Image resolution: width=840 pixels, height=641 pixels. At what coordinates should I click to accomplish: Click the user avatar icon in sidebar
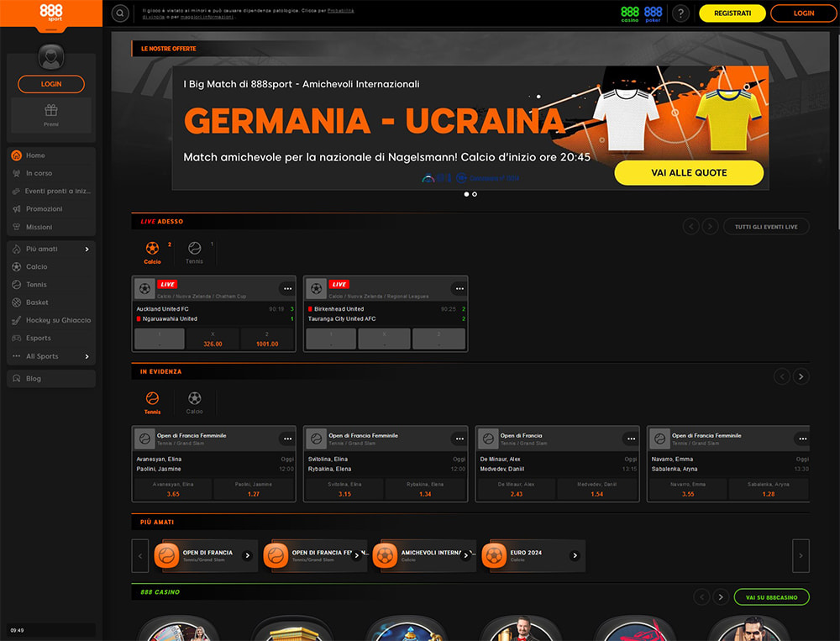[51, 57]
